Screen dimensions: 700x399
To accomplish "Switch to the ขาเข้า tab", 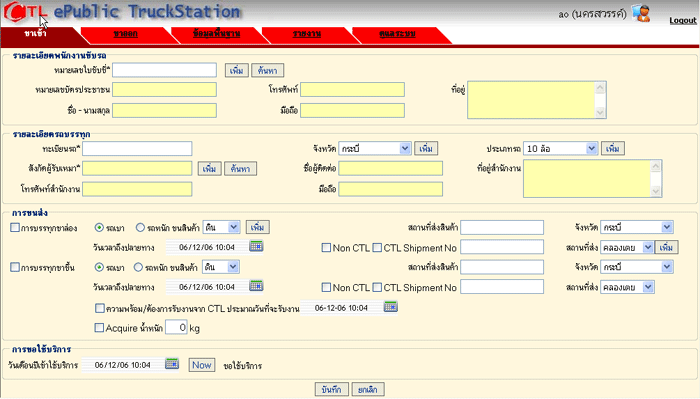I will point(35,33).
